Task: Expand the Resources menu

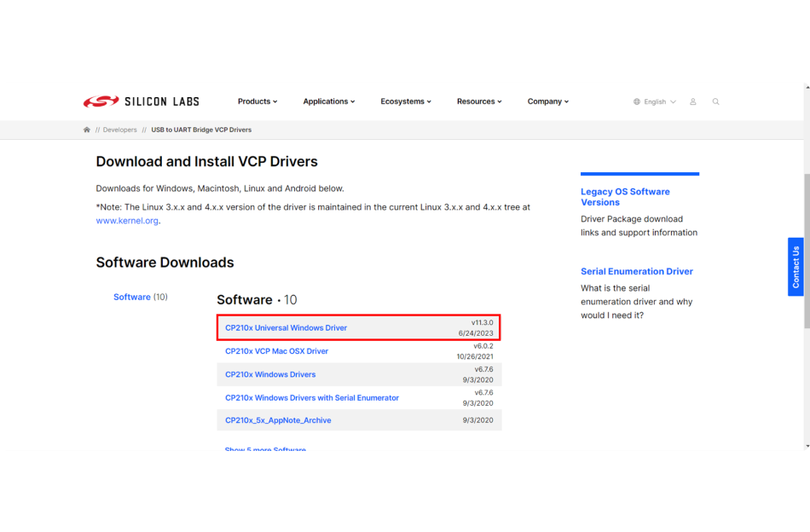Action: pyautogui.click(x=479, y=101)
